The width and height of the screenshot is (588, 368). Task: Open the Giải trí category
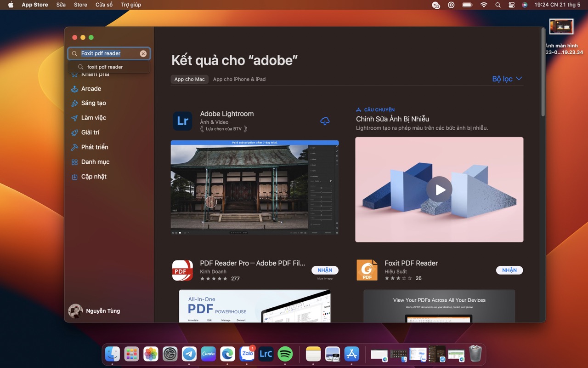pos(90,132)
